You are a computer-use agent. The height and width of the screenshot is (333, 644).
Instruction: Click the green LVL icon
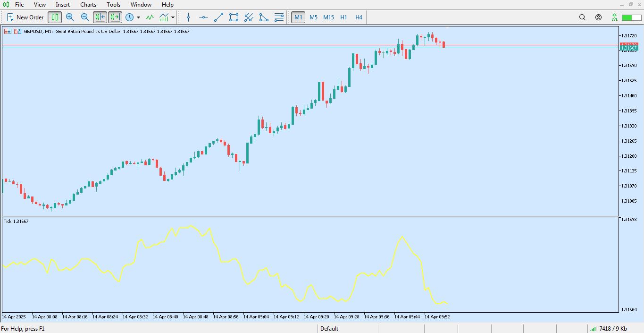point(614,17)
